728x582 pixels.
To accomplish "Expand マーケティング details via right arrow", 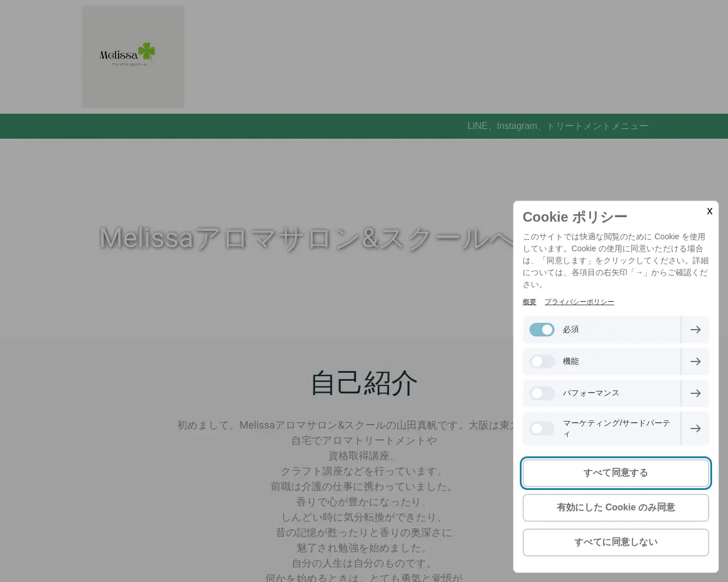I will (x=695, y=429).
